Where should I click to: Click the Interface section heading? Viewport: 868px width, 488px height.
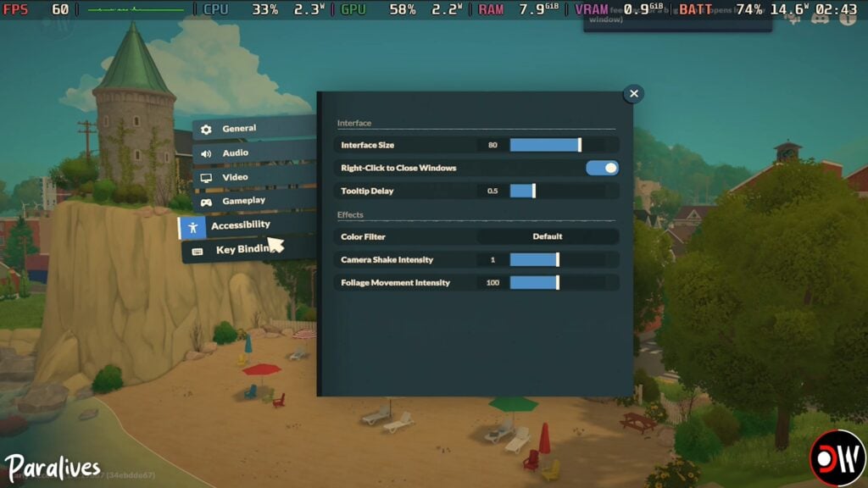(x=354, y=123)
